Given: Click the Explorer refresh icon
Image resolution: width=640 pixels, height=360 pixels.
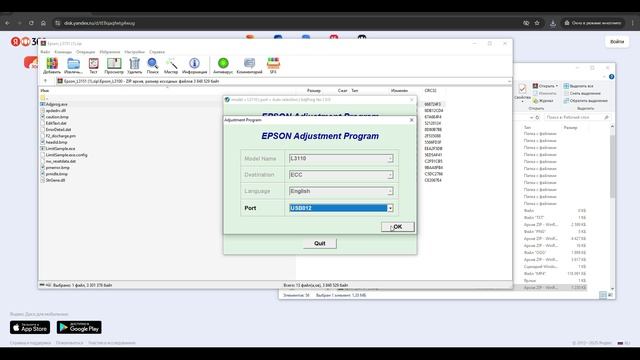Looking at the screenshot, I should (x=538, y=118).
